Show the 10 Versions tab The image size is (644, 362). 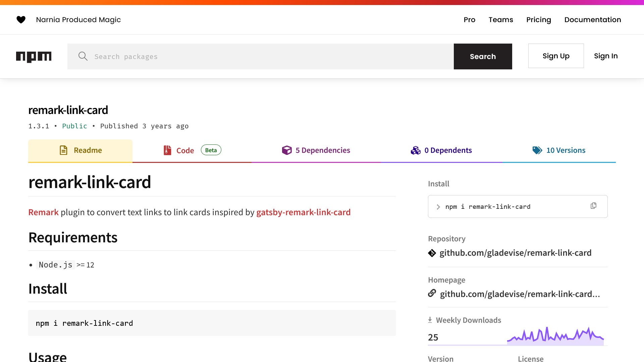point(559,150)
